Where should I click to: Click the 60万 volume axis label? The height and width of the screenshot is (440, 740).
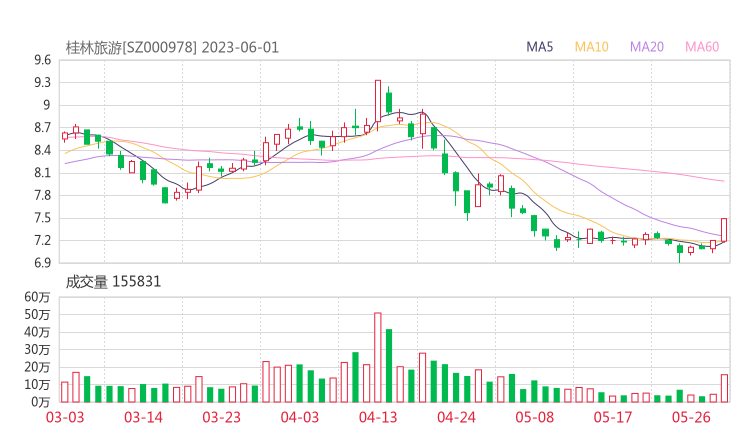pos(37,297)
